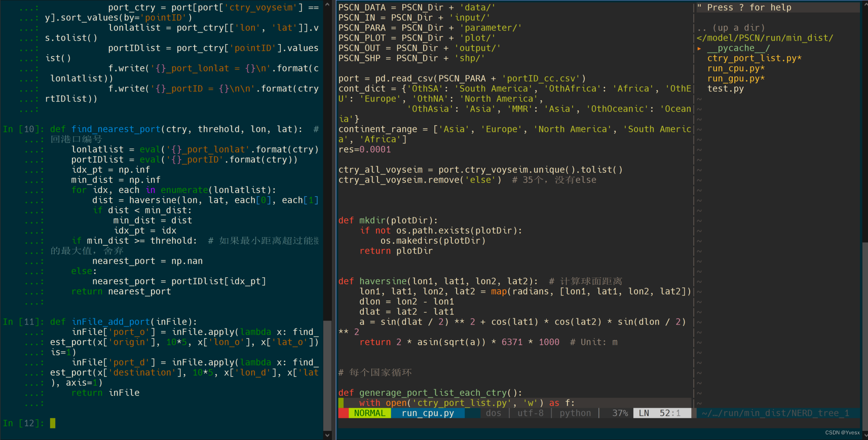
Task: Click the PSCN_DATA assignment line in vim
Action: click(417, 8)
